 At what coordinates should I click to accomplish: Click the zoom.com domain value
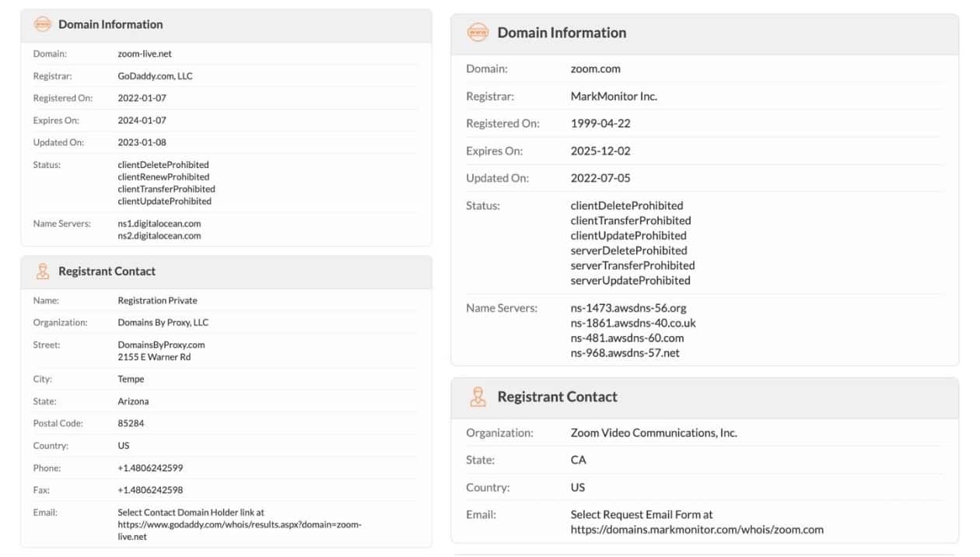(595, 69)
